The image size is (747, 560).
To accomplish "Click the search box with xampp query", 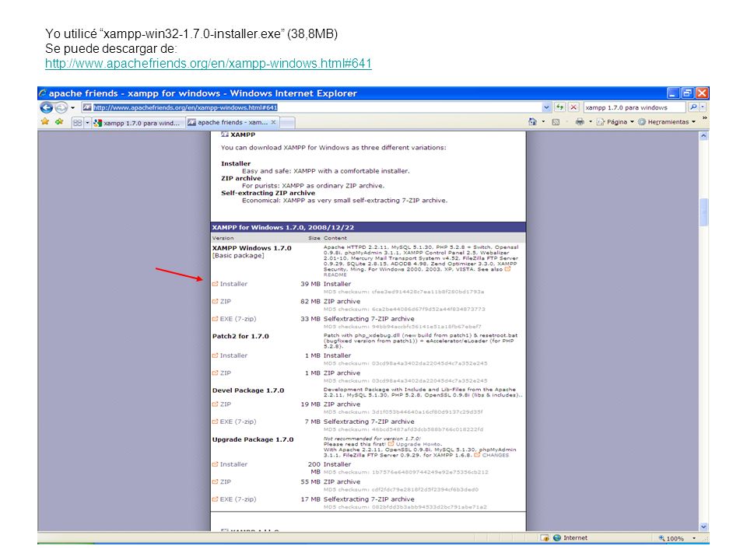I will coord(635,107).
